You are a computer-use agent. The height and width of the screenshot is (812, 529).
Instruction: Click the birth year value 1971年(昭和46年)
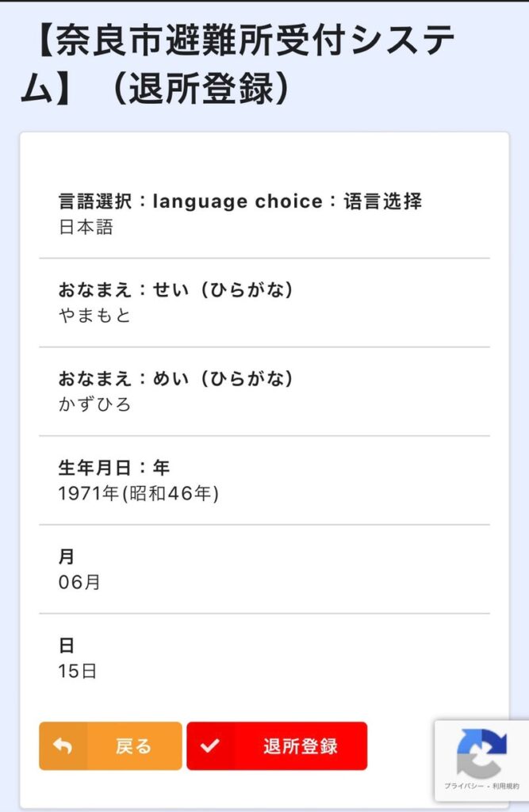point(139,493)
